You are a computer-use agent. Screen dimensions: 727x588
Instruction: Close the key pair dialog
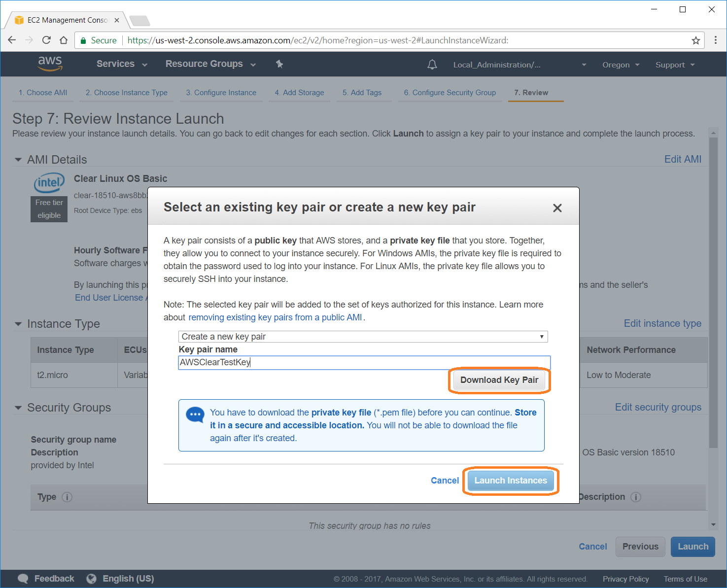pyautogui.click(x=557, y=208)
